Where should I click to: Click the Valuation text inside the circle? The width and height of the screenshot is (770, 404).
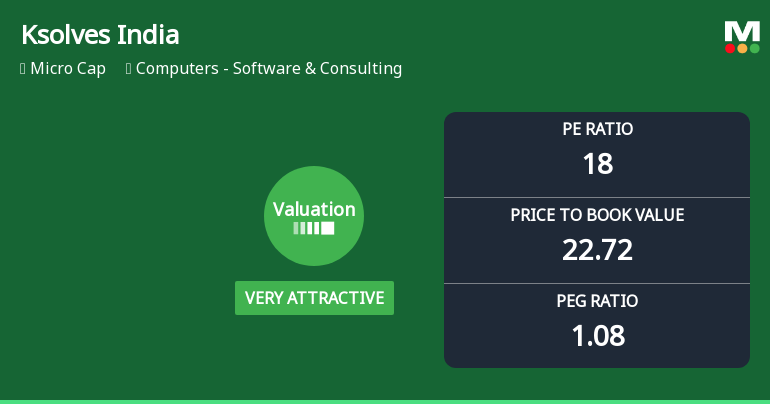tap(314, 210)
